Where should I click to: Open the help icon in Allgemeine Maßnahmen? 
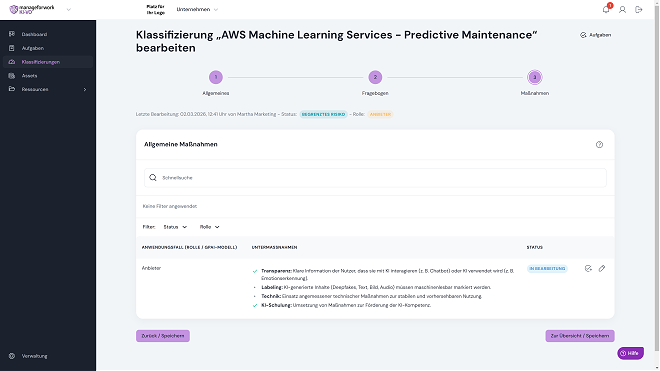coord(599,144)
